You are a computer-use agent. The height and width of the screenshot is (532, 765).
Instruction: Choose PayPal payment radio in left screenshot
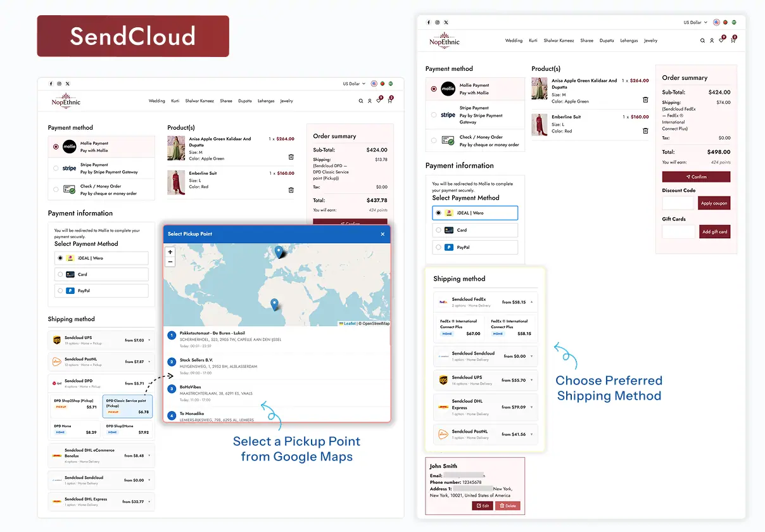(61, 291)
